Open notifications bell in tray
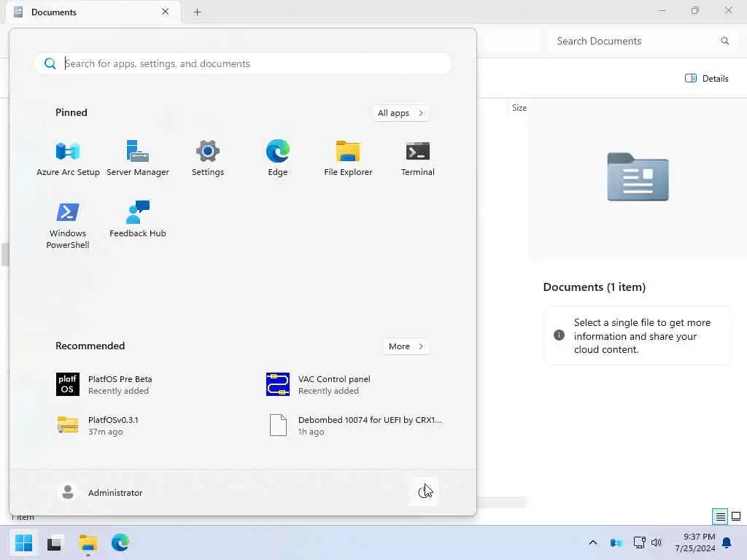The height and width of the screenshot is (560, 747). click(727, 542)
